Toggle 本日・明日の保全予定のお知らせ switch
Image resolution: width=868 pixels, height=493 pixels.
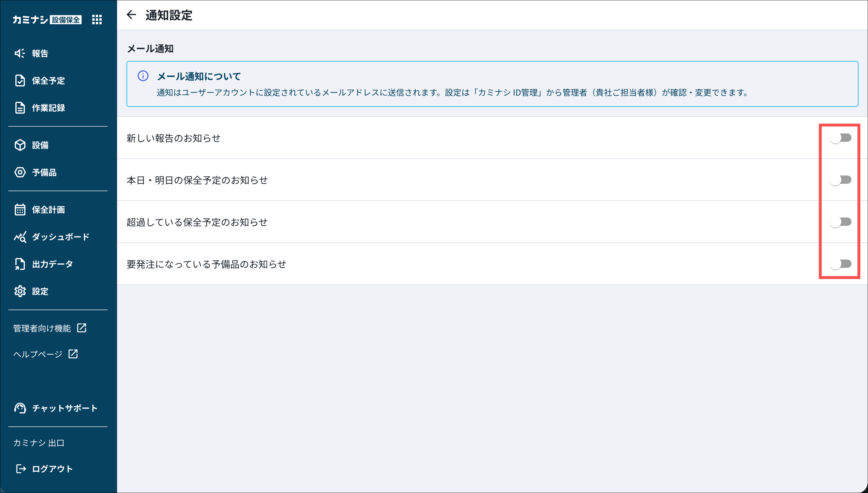[x=840, y=180]
